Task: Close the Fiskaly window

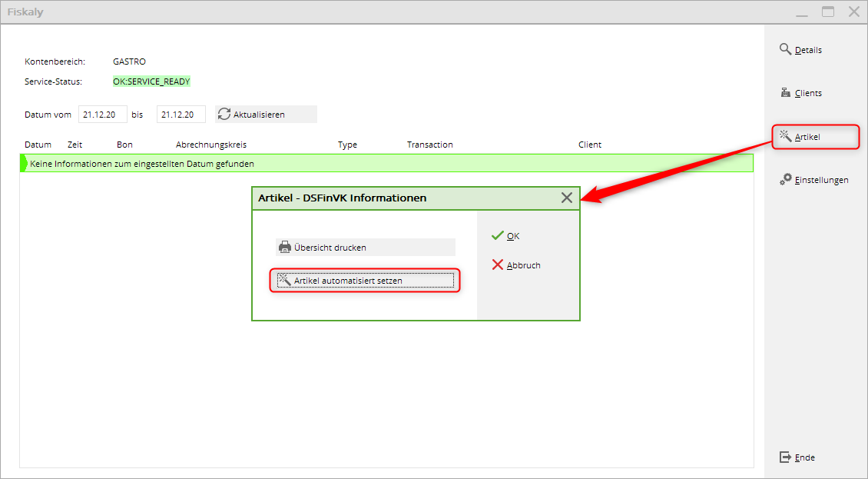Action: pyautogui.click(x=854, y=12)
